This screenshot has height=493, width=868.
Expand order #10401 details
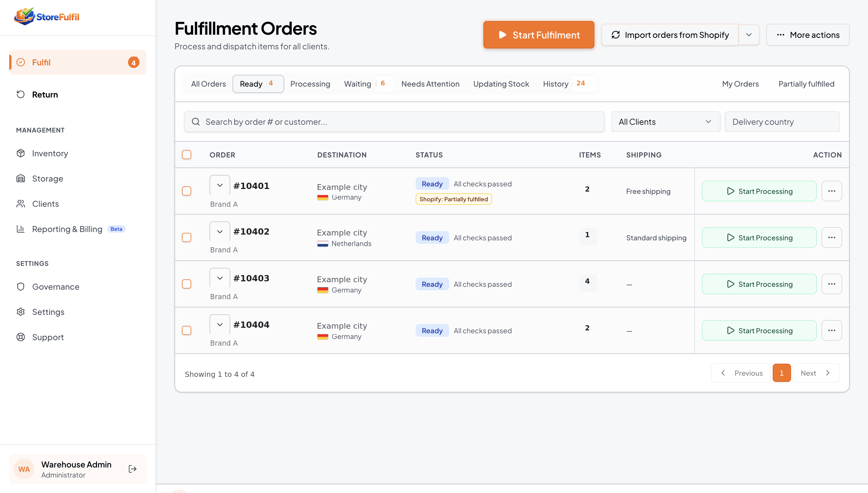[220, 185]
